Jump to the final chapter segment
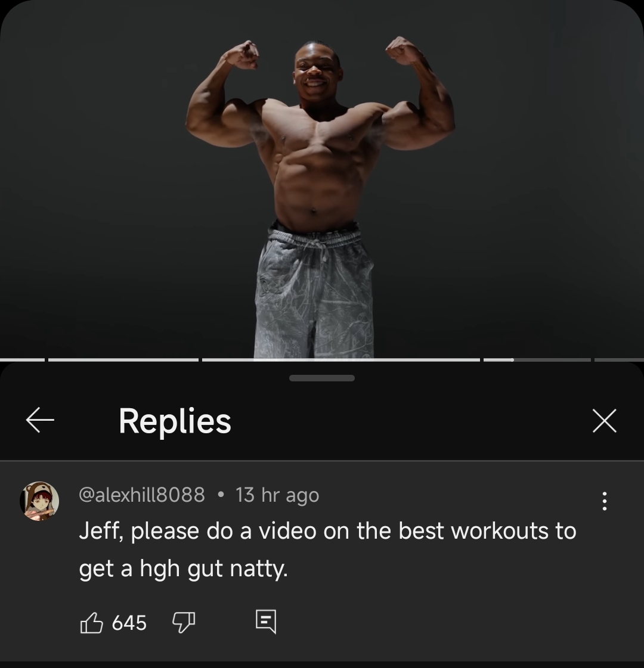Screen dimensions: 644x668 point(620,360)
